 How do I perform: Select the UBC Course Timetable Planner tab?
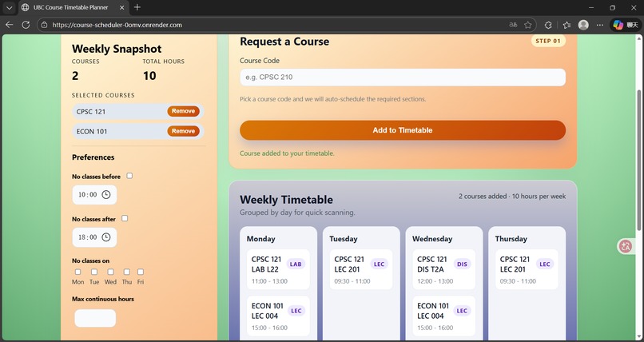pyautogui.click(x=70, y=7)
